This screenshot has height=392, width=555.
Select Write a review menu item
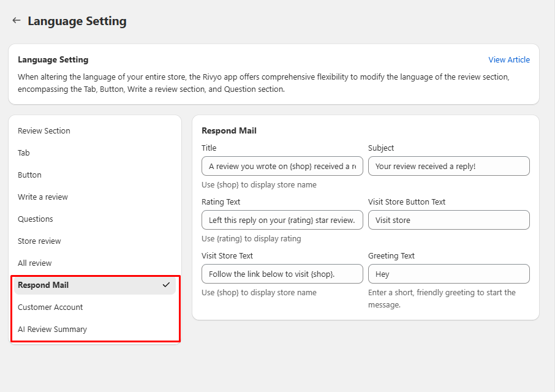[x=43, y=197]
